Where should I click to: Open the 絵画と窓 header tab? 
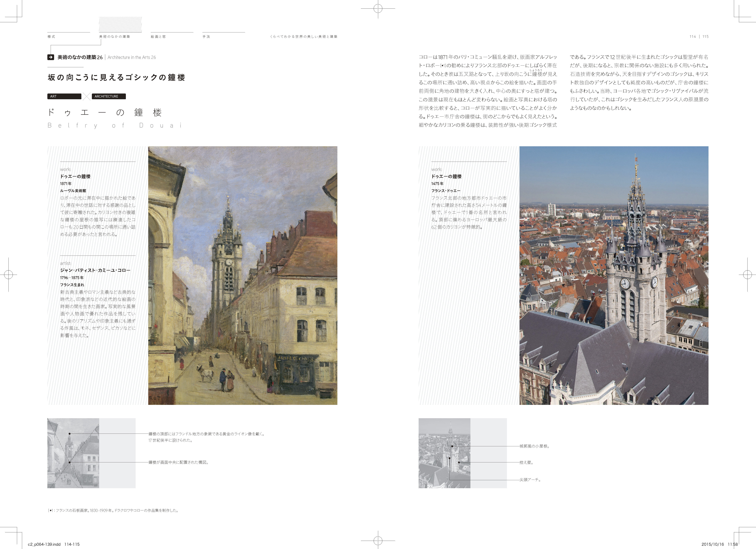pos(158,37)
